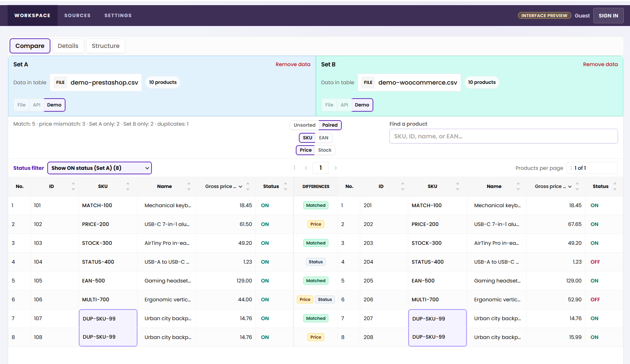
Task: Sort Set A by ID column arrows
Action: (73, 186)
